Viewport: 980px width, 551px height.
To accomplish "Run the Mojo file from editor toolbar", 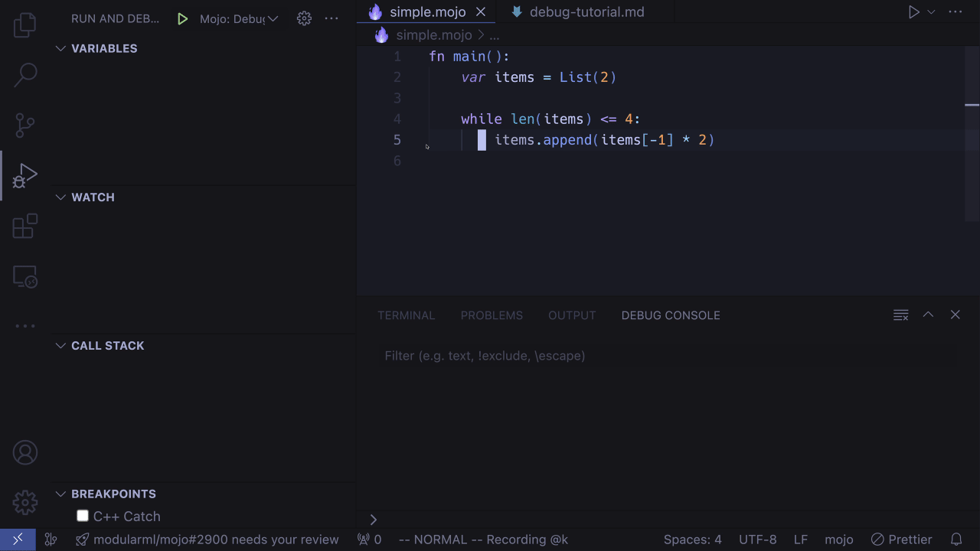I will point(913,11).
